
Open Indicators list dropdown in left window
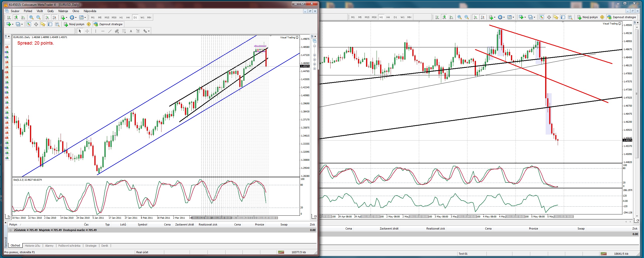point(64,17)
